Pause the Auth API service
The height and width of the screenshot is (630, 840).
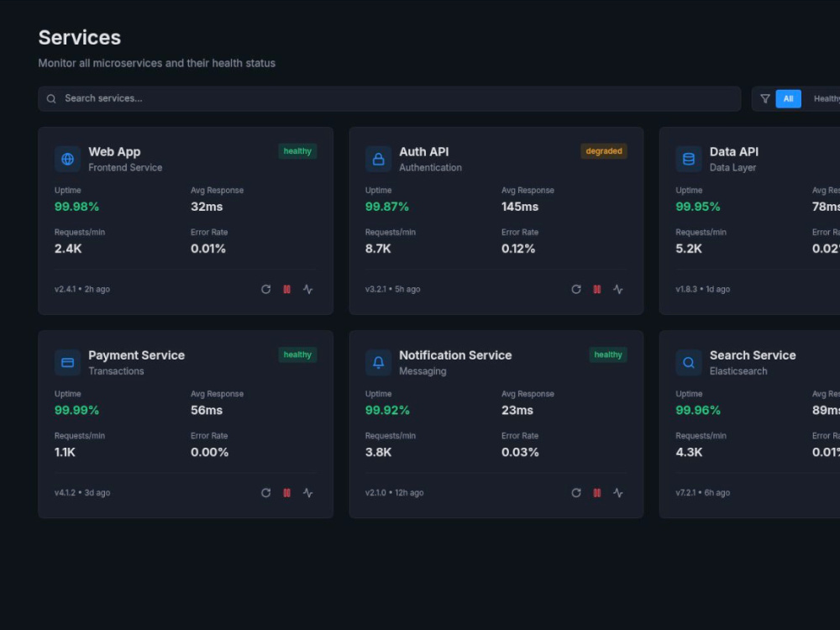596,289
